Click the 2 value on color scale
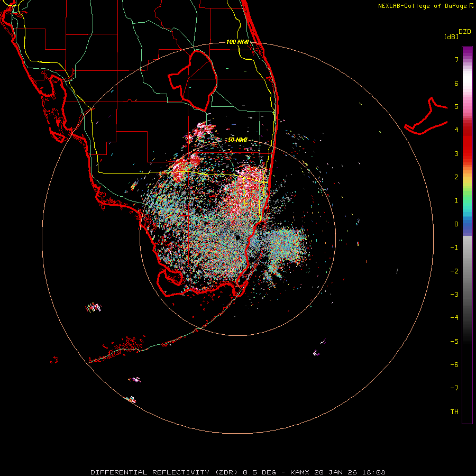Viewport: 476px width, 476px height. (456, 177)
